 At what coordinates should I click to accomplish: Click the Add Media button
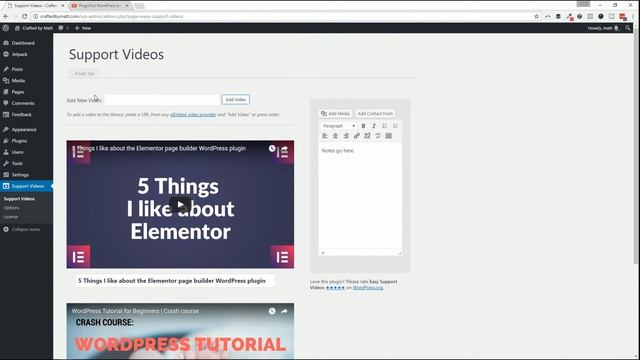tap(335, 113)
